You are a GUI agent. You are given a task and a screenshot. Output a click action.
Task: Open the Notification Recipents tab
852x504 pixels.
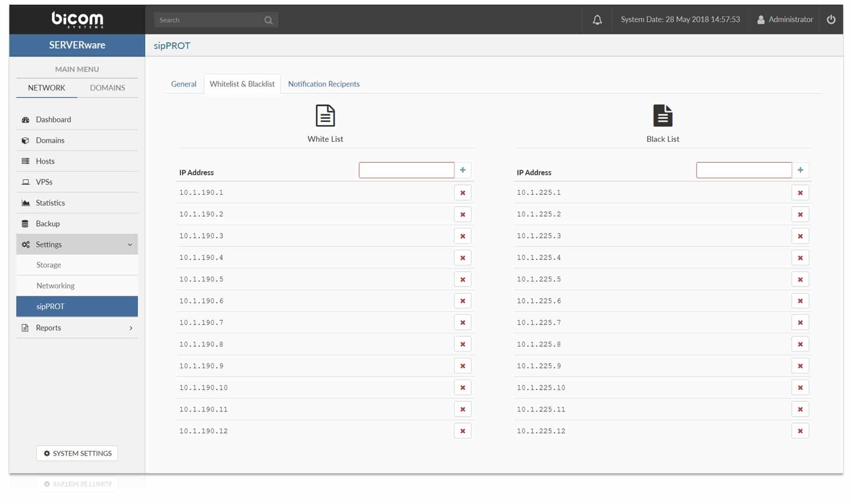pos(324,84)
